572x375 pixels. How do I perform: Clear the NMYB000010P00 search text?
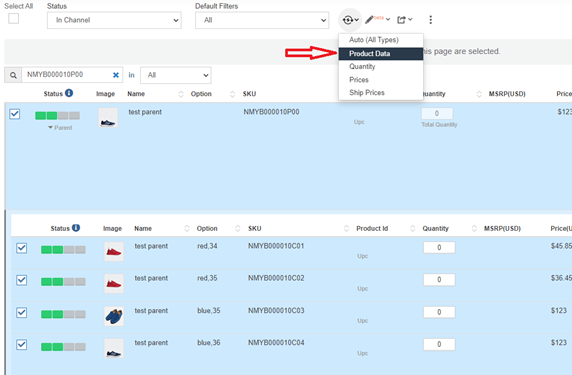(x=116, y=75)
